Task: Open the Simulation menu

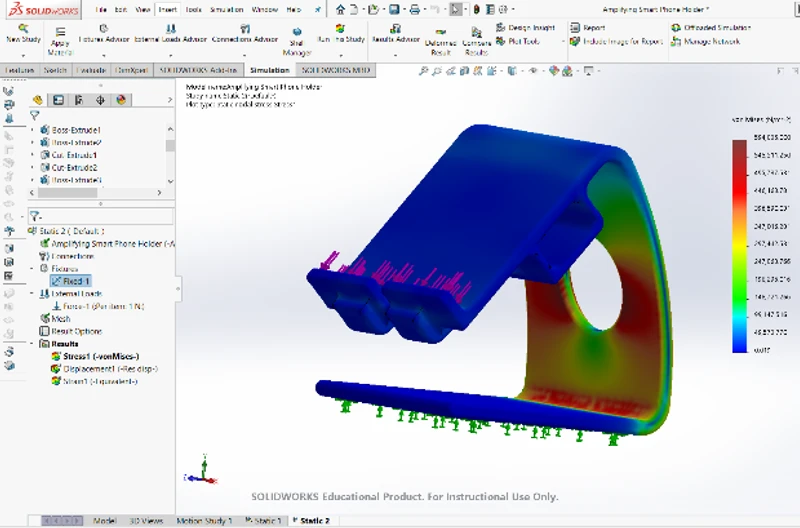Action: tap(227, 9)
